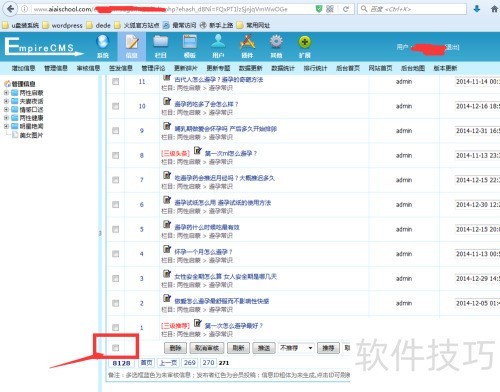Open 管理评论 submenu item
Screen dimensions: 500x392
click(x=153, y=68)
